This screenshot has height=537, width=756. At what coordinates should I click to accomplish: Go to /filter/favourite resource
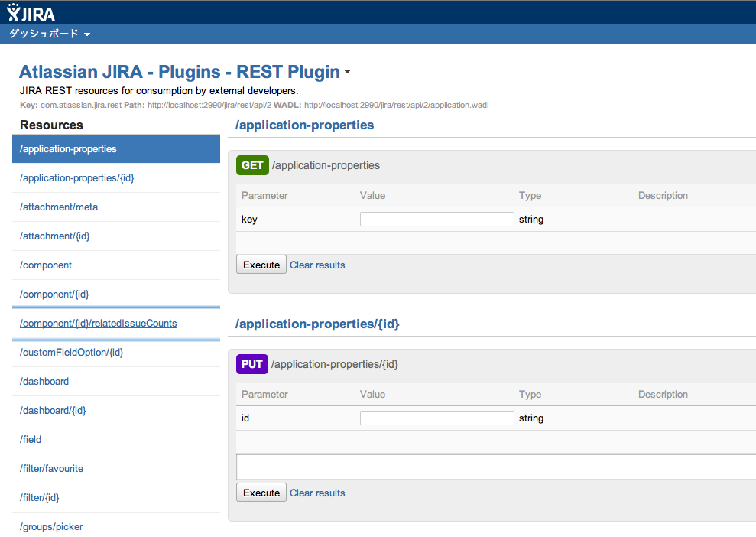[x=52, y=469]
